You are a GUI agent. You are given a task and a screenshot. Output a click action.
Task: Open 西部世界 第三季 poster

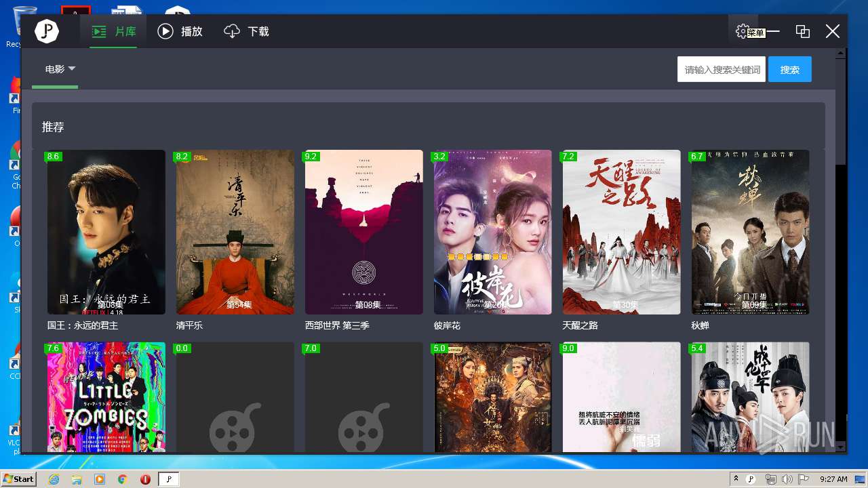point(364,232)
